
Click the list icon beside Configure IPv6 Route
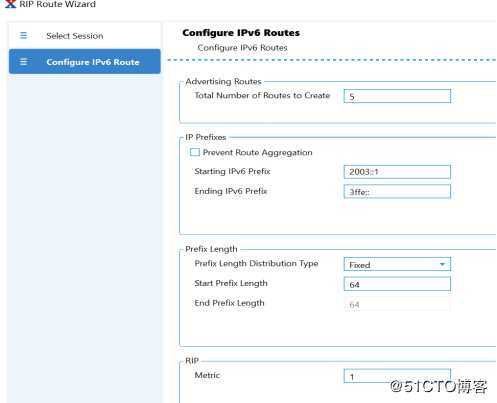23,62
